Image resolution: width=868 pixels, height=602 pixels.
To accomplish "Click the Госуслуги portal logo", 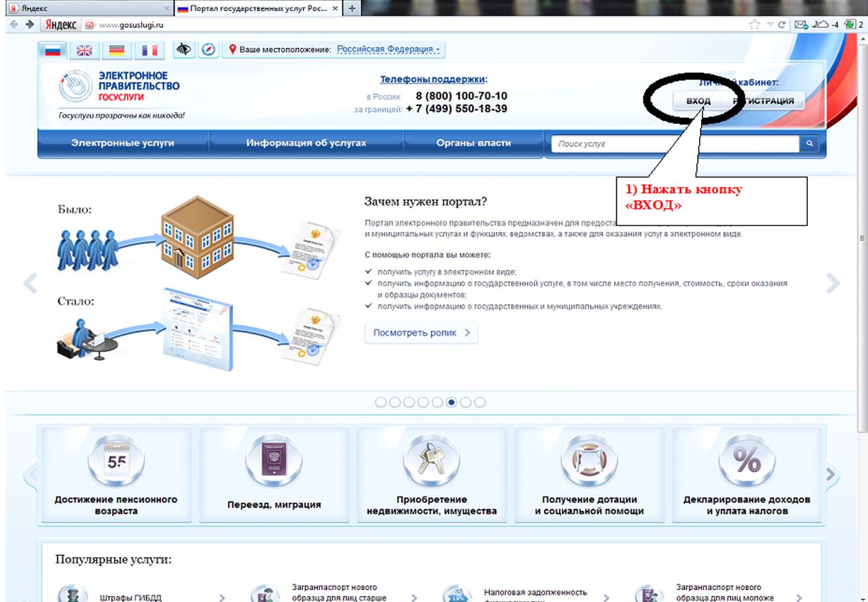I will coord(119,88).
